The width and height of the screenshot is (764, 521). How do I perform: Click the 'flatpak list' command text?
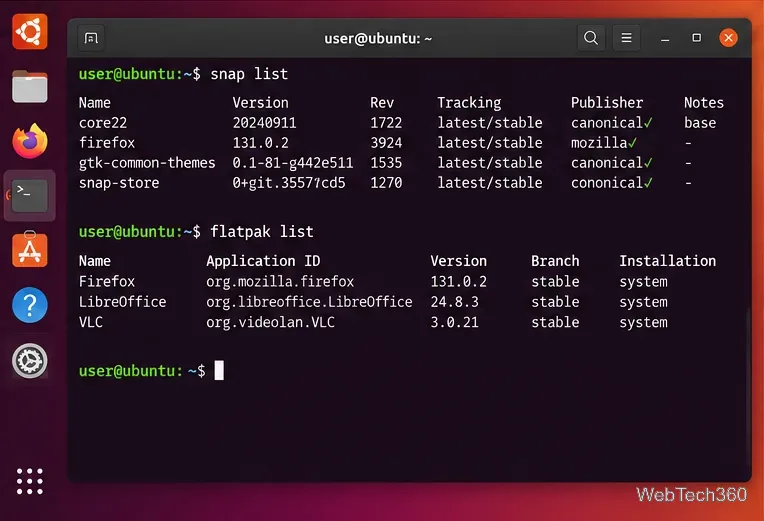tap(262, 232)
